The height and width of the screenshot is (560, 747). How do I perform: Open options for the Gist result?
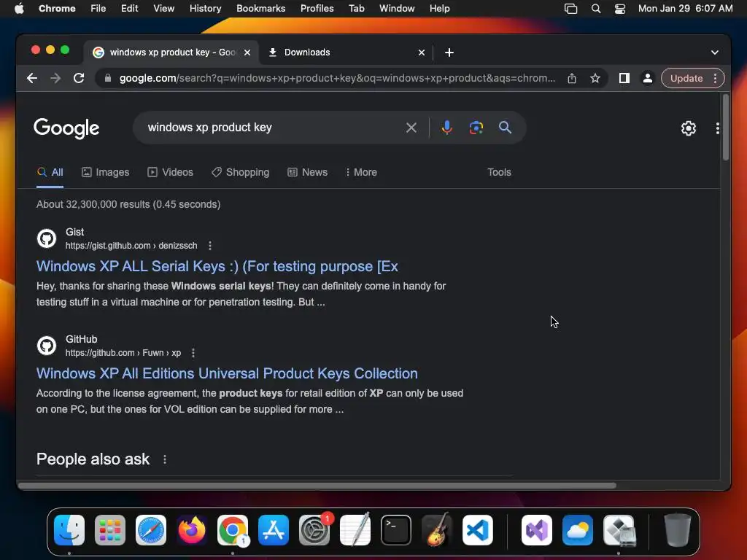(x=210, y=246)
